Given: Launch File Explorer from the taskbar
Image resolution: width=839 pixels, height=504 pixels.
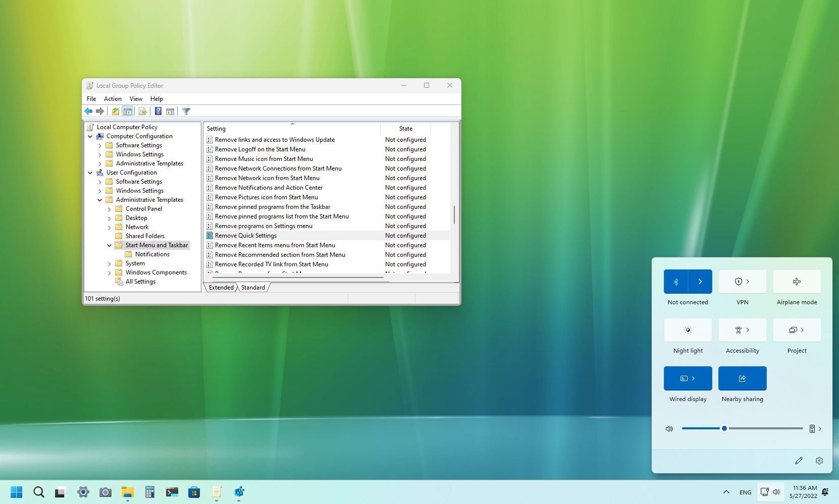Looking at the screenshot, I should click(x=127, y=492).
